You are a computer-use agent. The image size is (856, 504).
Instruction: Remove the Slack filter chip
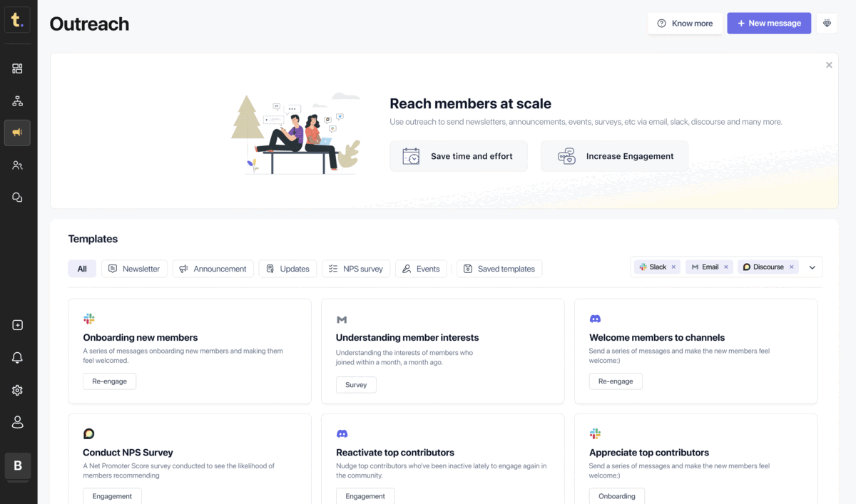(x=673, y=267)
